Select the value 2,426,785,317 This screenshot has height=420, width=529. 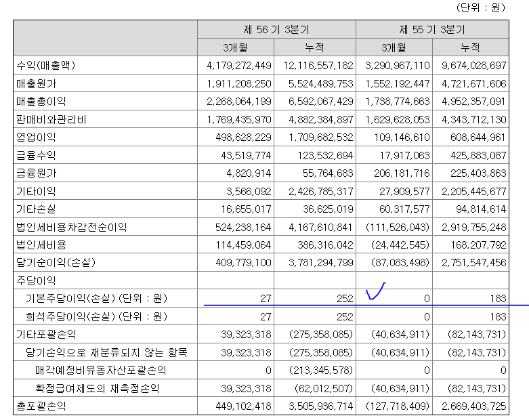coord(321,192)
